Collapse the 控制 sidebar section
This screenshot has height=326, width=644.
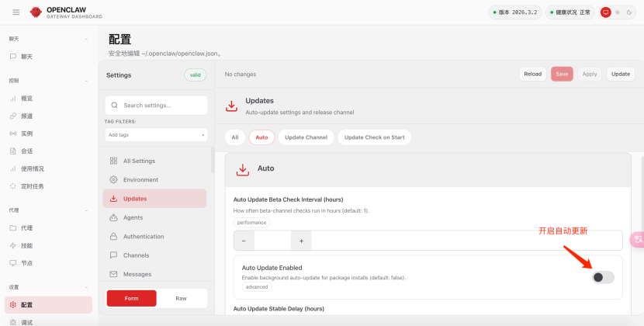(86, 81)
